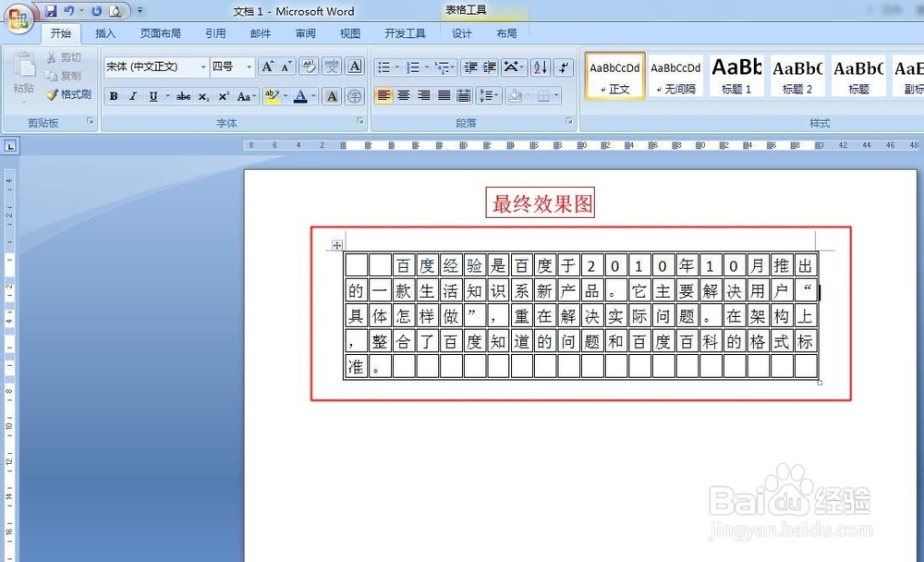
Task: Click the Office button
Action: (18, 18)
